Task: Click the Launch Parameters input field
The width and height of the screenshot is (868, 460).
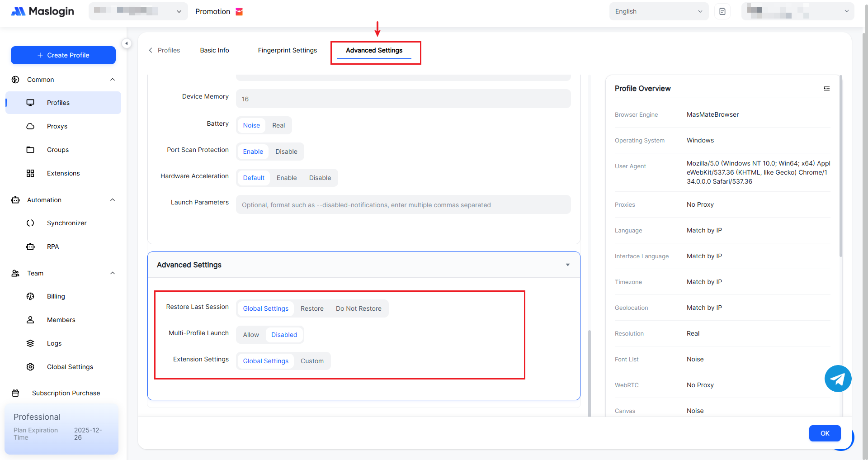Action: point(403,205)
